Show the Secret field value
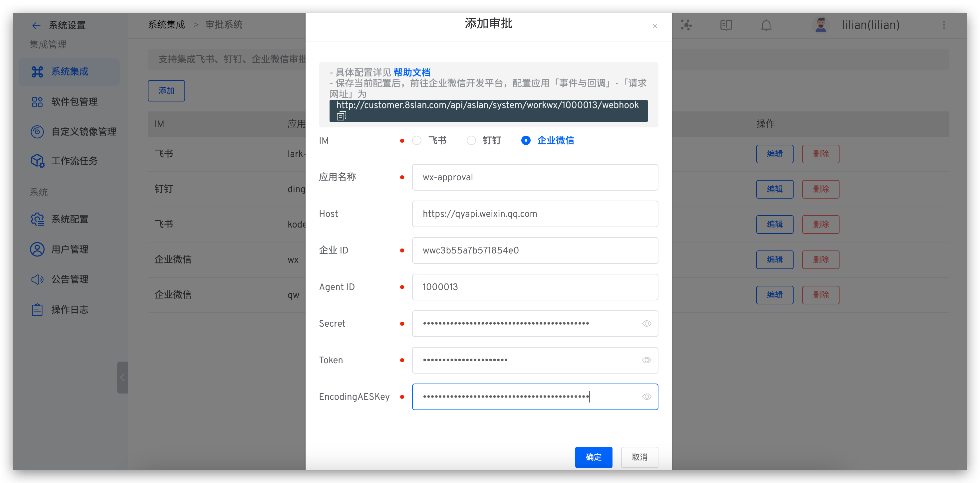 [x=646, y=324]
